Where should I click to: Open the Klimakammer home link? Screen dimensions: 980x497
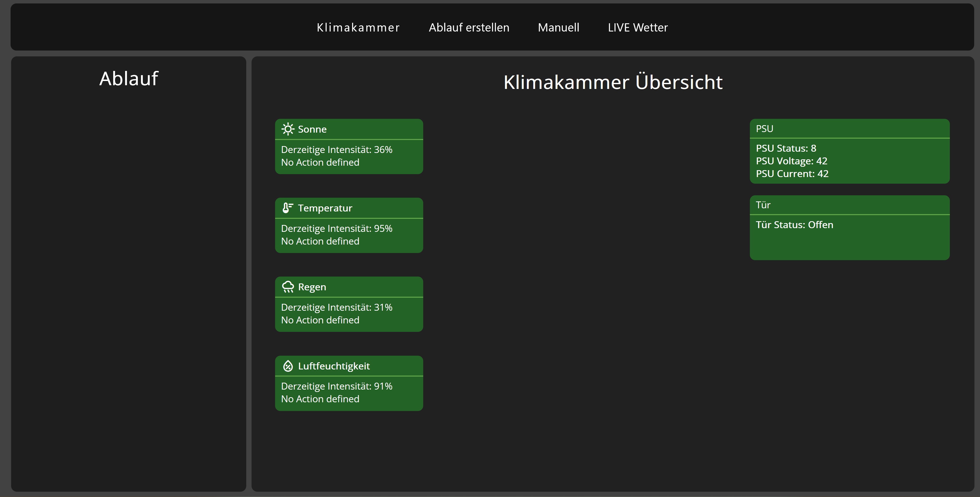click(x=358, y=28)
